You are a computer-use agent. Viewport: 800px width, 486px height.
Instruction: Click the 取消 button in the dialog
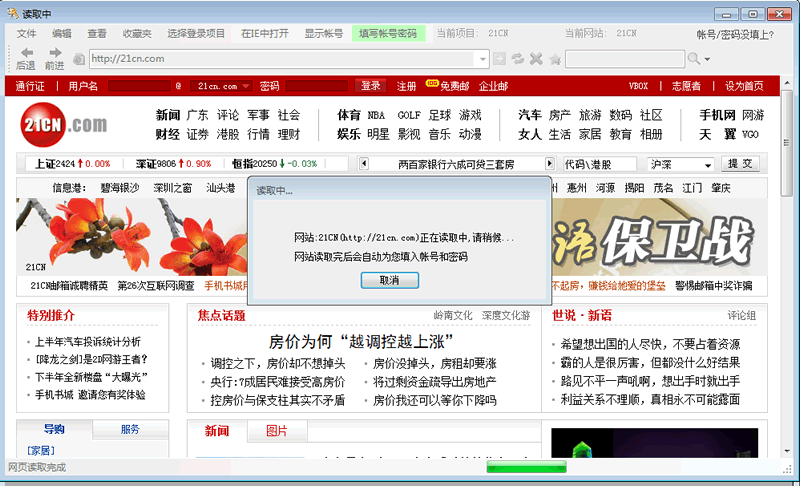390,280
